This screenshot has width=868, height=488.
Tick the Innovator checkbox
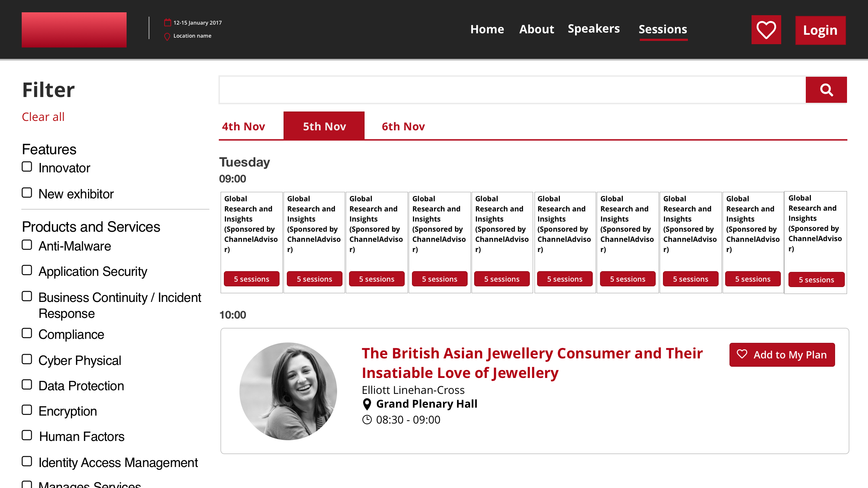tap(27, 167)
